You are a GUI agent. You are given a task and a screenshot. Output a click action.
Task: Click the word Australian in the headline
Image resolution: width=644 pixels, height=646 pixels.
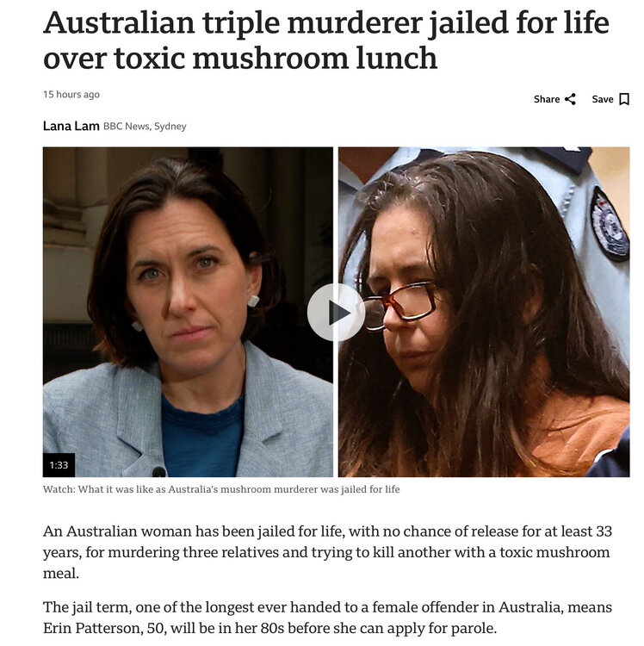[119, 22]
